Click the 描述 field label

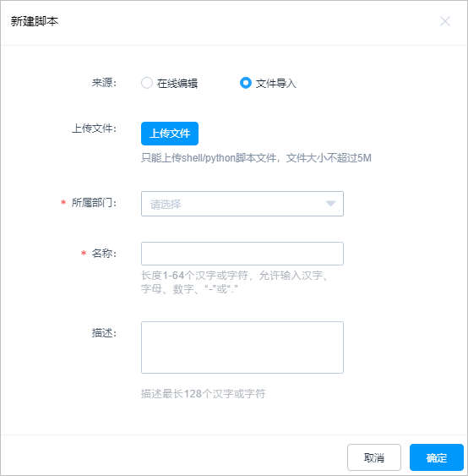pos(104,333)
